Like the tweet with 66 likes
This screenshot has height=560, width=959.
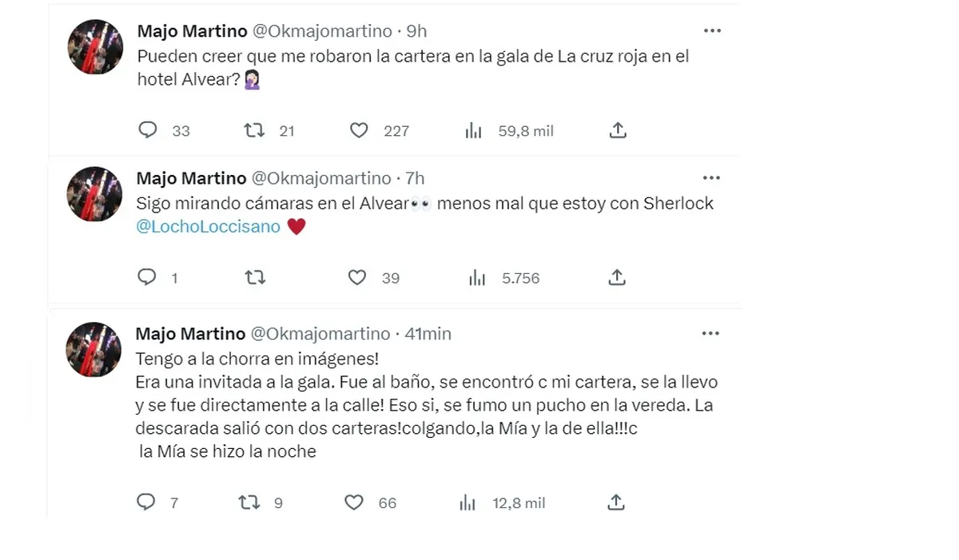(x=354, y=502)
